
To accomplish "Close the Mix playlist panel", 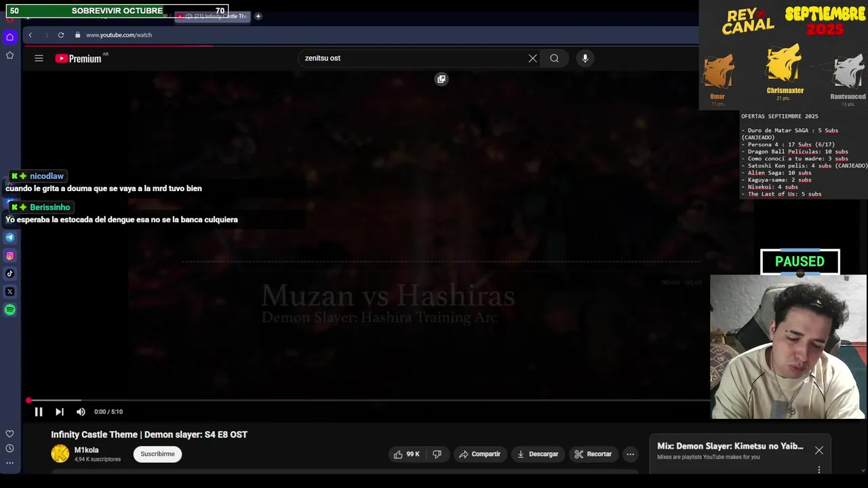I will pos(819,450).
